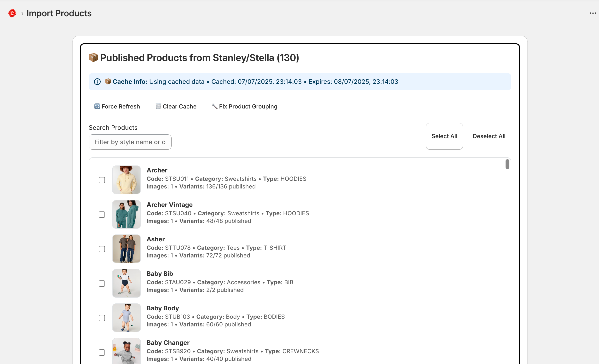Viewport: 599px width, 364px height.
Task: Click the Archer product name
Action: pos(157,170)
